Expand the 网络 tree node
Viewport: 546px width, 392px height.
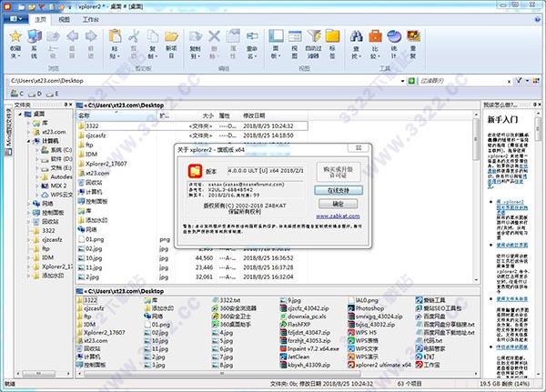(x=28, y=204)
